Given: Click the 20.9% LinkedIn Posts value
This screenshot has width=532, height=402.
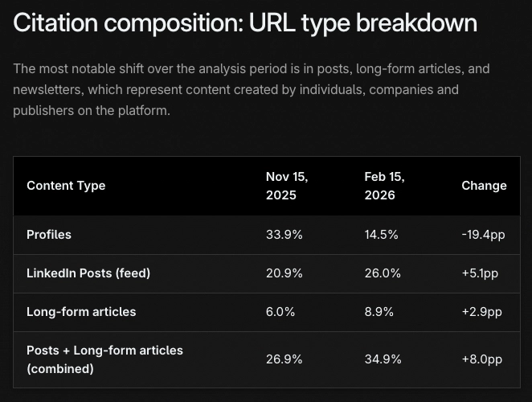Looking at the screenshot, I should pyautogui.click(x=284, y=273).
